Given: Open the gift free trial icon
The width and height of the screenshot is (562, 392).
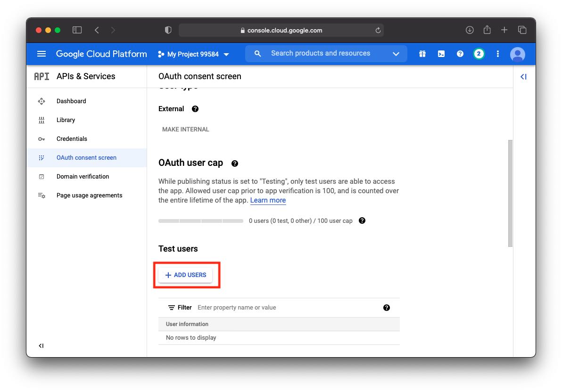Looking at the screenshot, I should (422, 54).
